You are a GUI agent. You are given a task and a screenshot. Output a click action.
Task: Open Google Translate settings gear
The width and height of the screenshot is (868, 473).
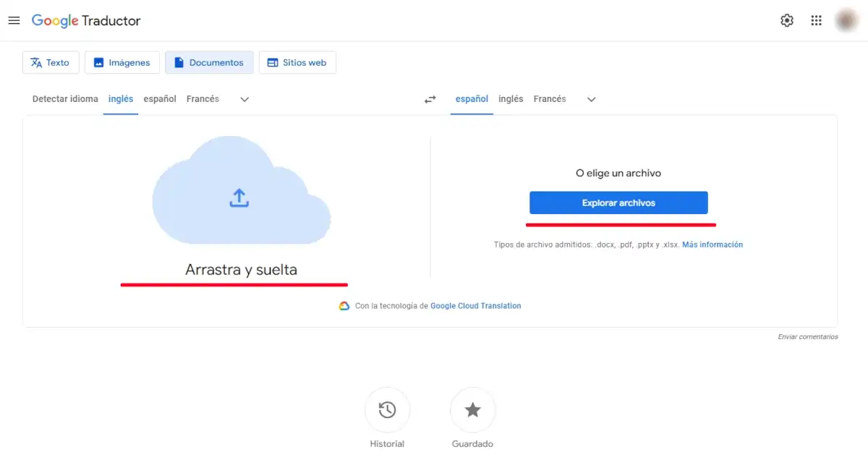coord(787,20)
